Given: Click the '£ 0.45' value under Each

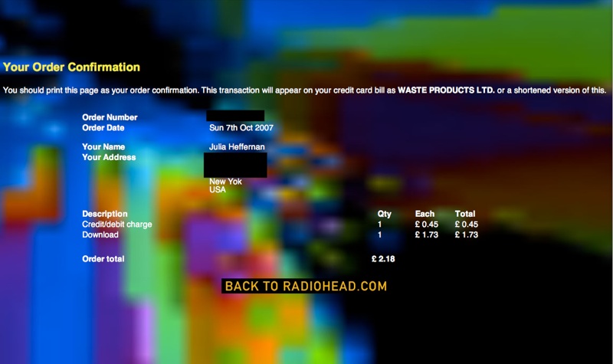Looking at the screenshot, I should click(427, 225).
